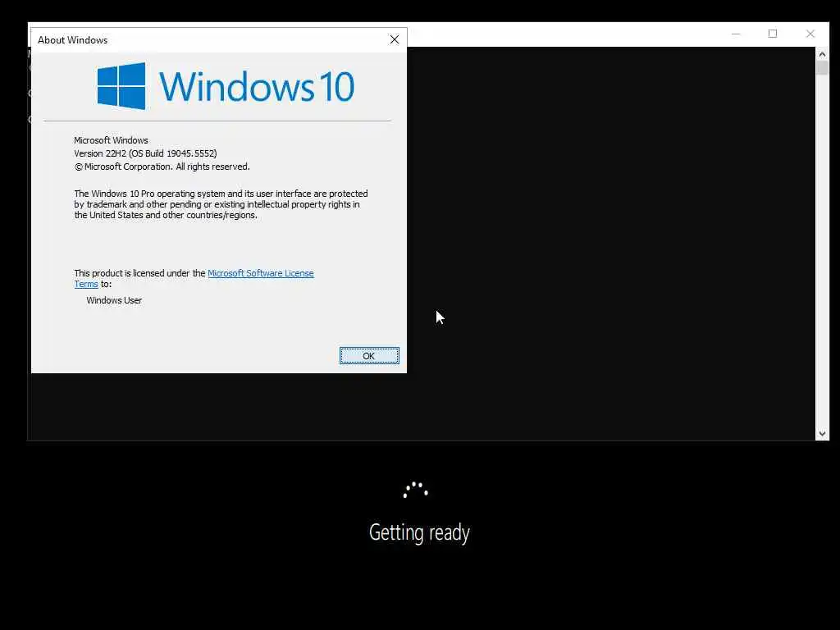Open the Microsoft Software License link

(260, 273)
